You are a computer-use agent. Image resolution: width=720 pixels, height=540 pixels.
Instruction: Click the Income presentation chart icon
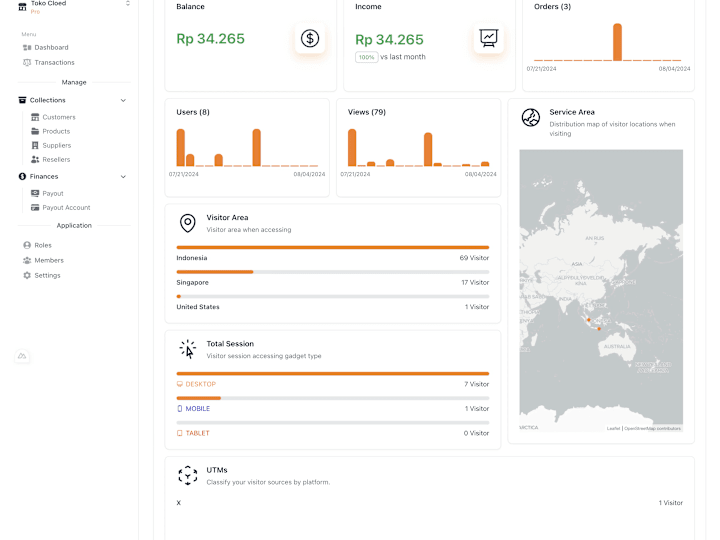tap(489, 39)
